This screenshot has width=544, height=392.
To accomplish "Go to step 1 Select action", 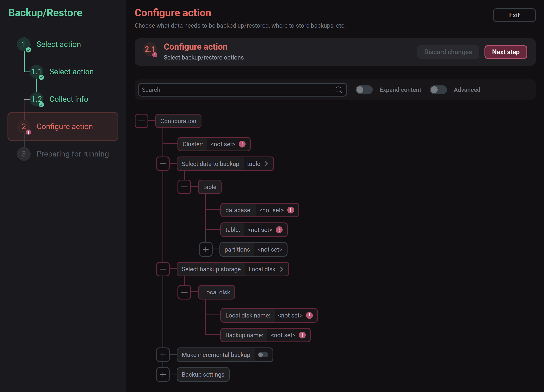I will 58,44.
